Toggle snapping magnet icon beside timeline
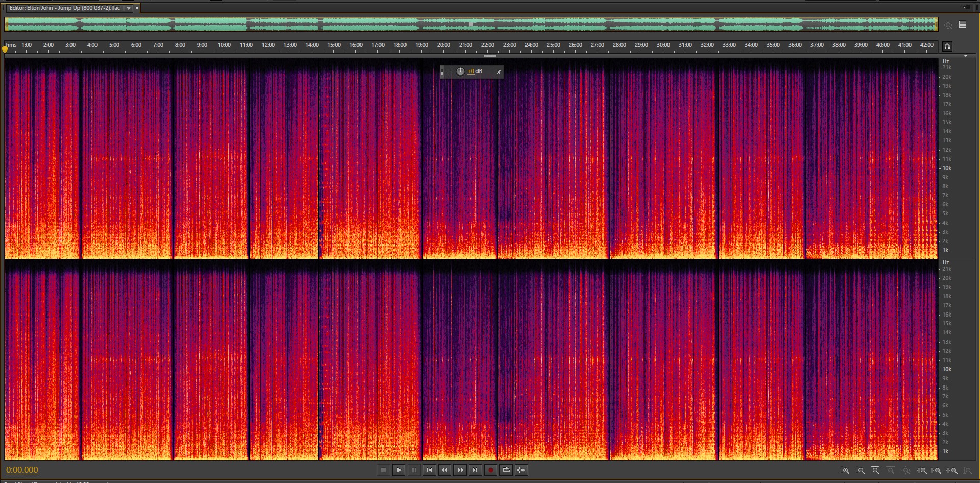Image resolution: width=980 pixels, height=483 pixels. [x=947, y=46]
